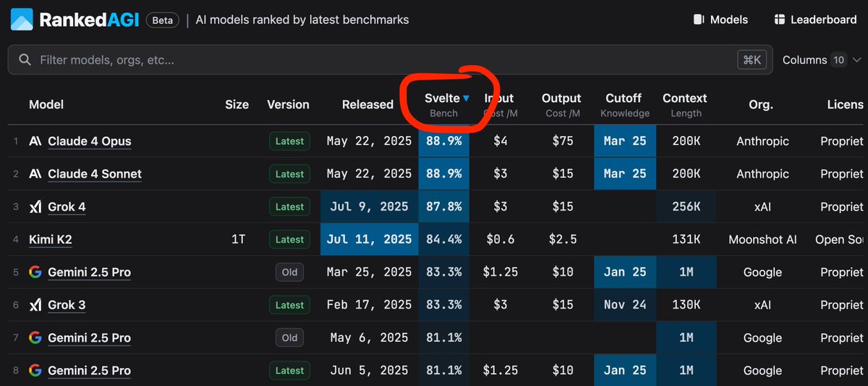Click the RankedAGI logo icon
The width and height of the screenshot is (868, 386).
pyautogui.click(x=22, y=20)
